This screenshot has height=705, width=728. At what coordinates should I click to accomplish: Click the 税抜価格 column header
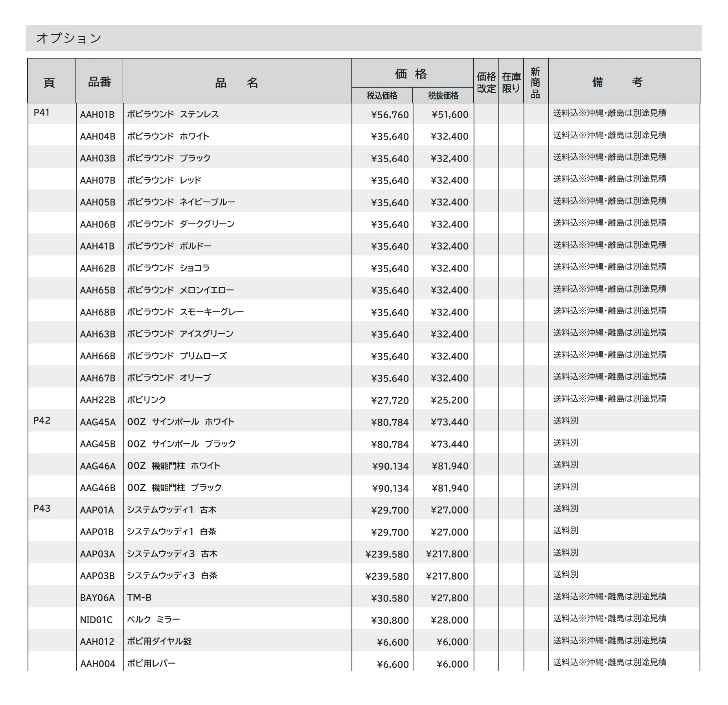tap(443, 95)
